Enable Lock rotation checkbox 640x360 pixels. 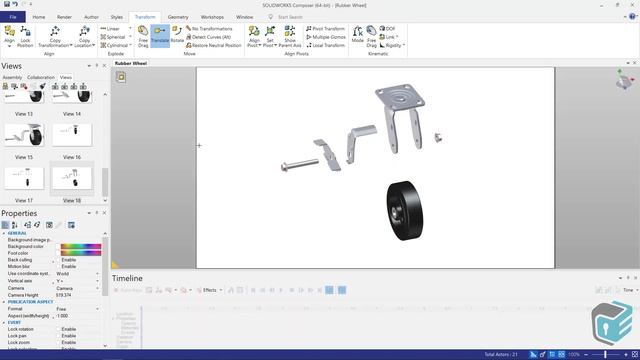pyautogui.click(x=58, y=329)
